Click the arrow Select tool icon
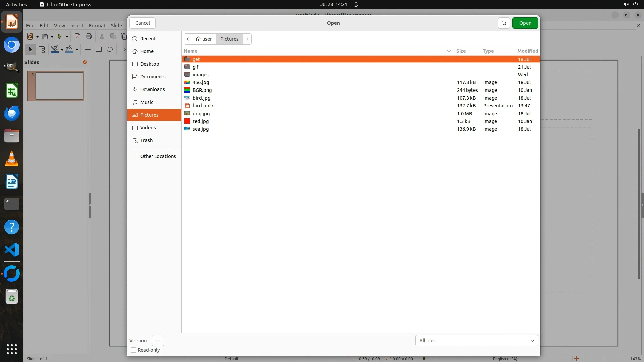The width and height of the screenshot is (644, 362). click(30, 50)
